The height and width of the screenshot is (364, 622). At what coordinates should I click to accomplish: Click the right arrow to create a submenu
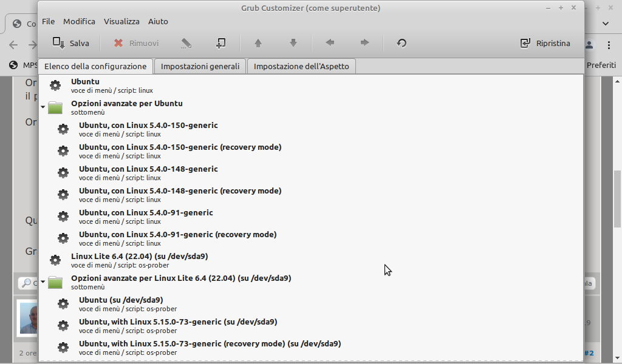coord(364,43)
